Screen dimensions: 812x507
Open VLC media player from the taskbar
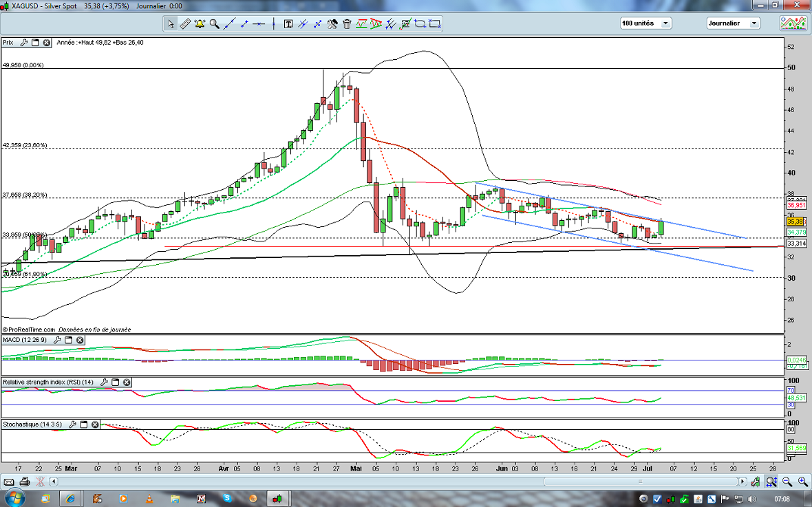(150, 498)
